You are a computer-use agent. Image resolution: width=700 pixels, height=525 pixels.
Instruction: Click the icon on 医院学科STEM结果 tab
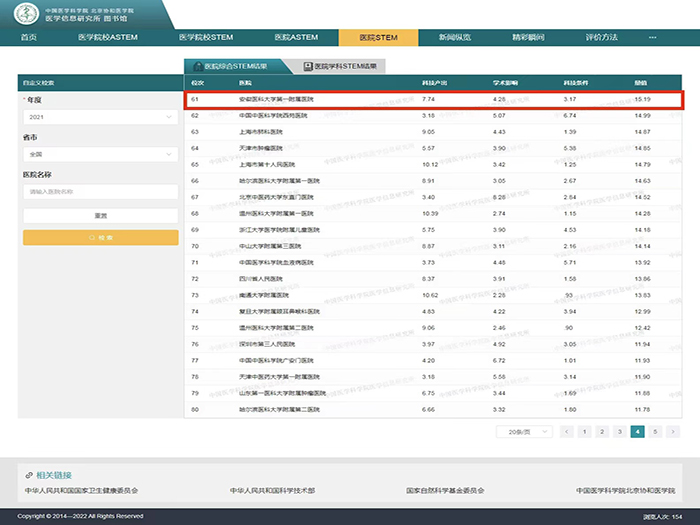pyautogui.click(x=308, y=66)
